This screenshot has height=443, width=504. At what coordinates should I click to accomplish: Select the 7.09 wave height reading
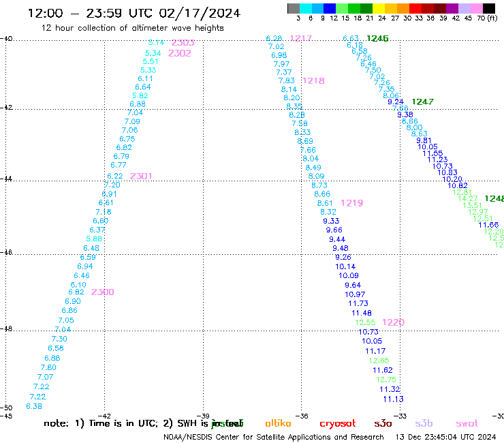tap(132, 121)
